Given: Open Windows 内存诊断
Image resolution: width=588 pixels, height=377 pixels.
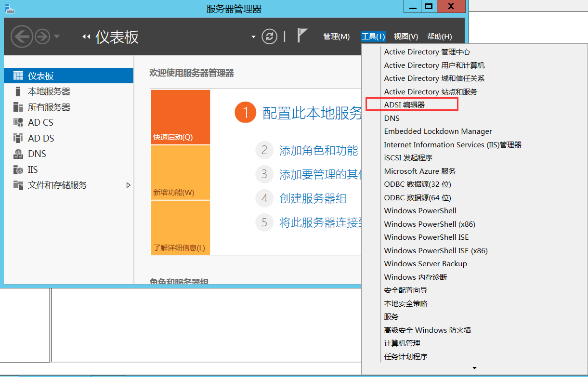Looking at the screenshot, I should coord(416,277).
